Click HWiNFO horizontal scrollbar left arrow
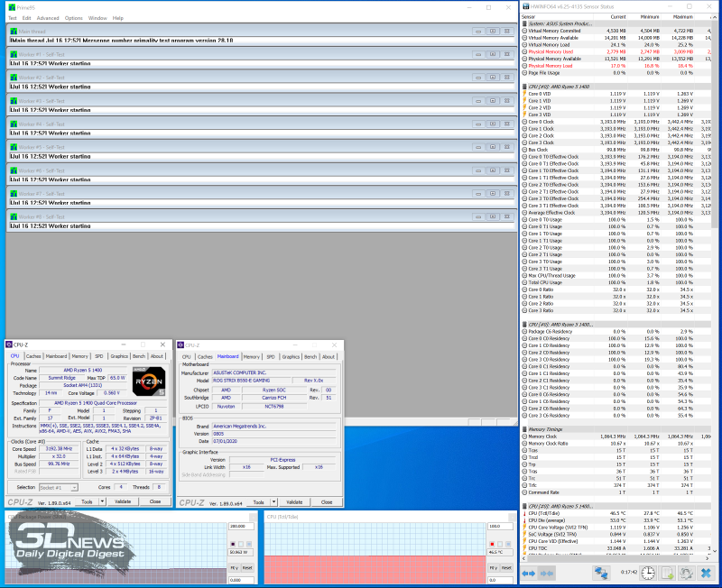Screen dimensions: 722x588 [524, 558]
